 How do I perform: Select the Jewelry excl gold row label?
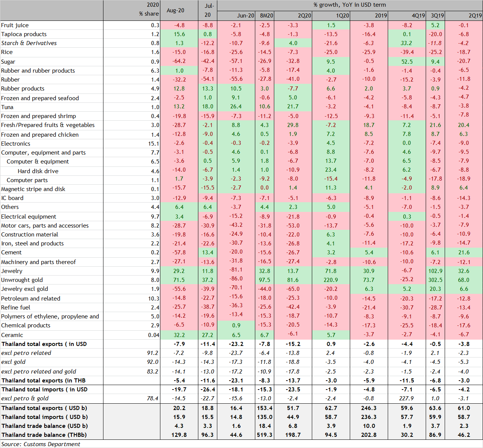pos(25,289)
